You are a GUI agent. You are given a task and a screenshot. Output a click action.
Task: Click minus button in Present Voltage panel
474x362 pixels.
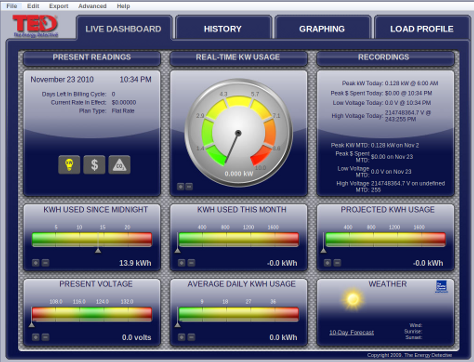(x=45, y=337)
